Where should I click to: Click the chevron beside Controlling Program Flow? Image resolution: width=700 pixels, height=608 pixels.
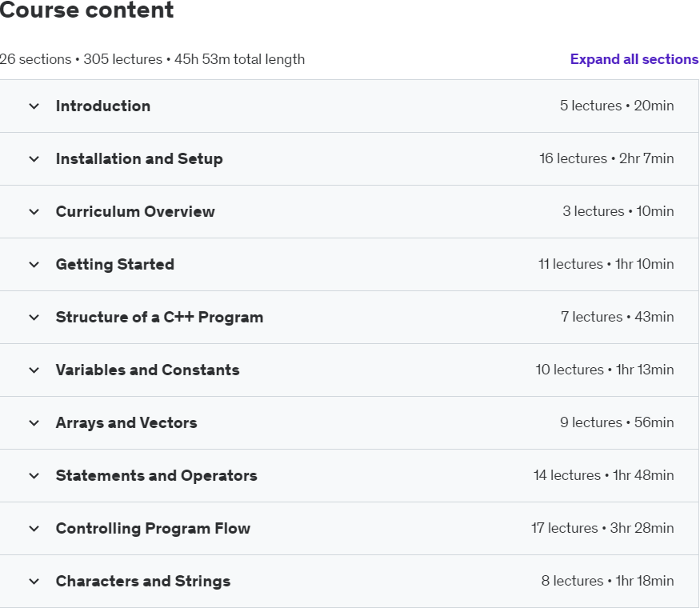coord(34,529)
